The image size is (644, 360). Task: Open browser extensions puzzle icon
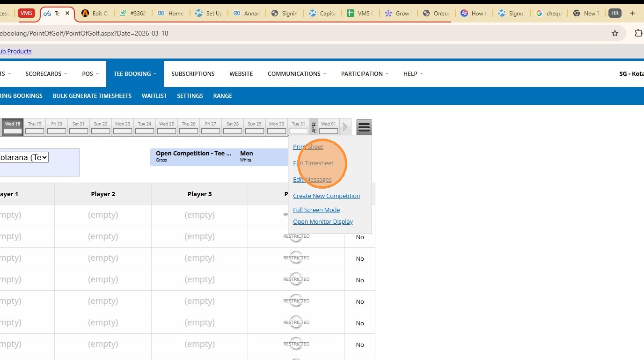pos(638,33)
